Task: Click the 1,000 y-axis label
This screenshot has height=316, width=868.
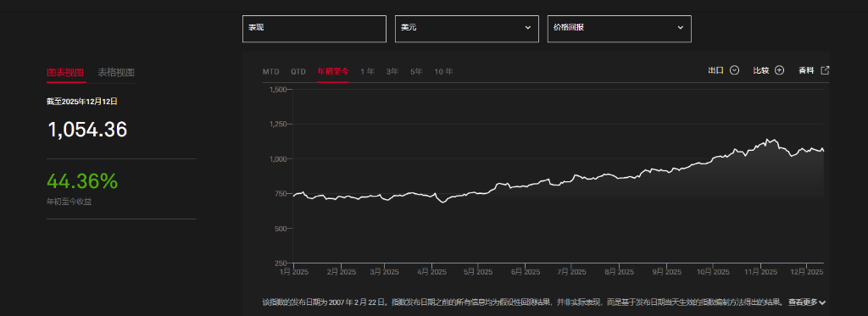Action: 277,158
